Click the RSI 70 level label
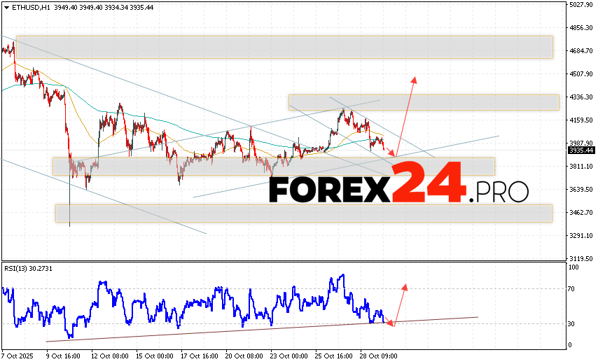 click(x=573, y=288)
